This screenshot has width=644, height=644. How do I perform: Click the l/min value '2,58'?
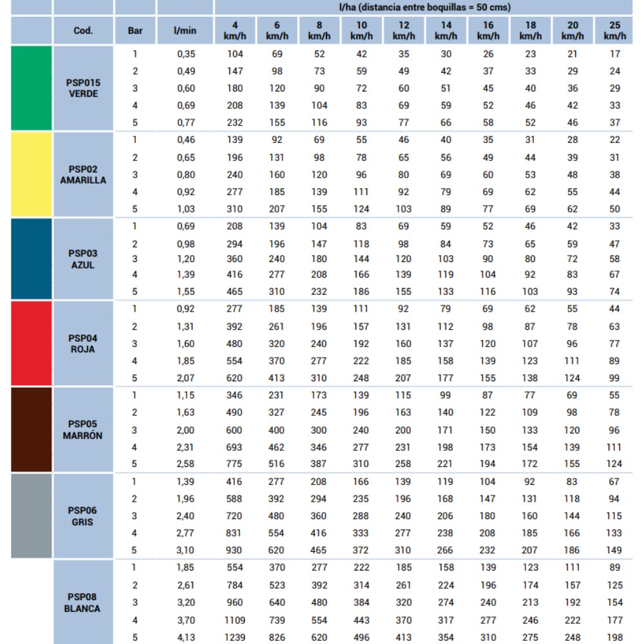pyautogui.click(x=185, y=464)
